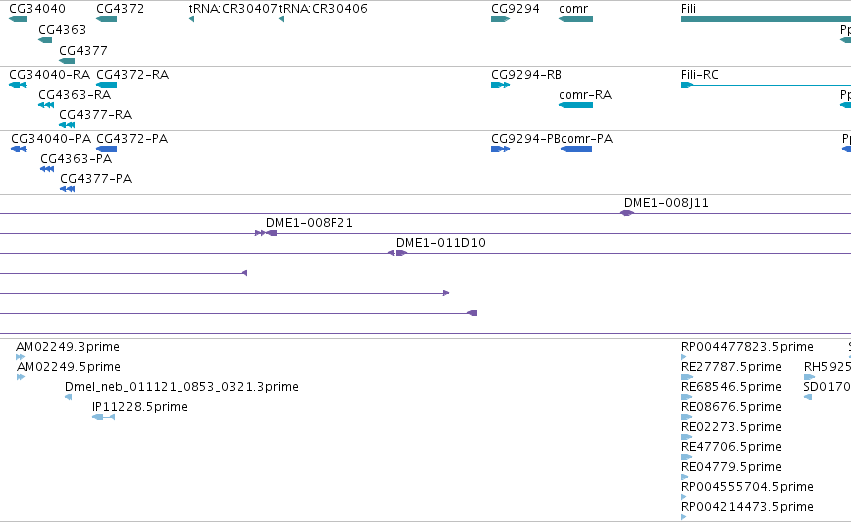
Task: Select the SD0170 EST arrow glyph
Action: coord(808,397)
